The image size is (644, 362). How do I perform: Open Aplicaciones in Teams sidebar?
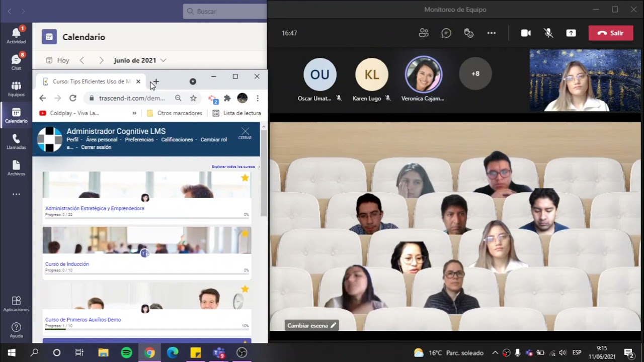click(16, 303)
